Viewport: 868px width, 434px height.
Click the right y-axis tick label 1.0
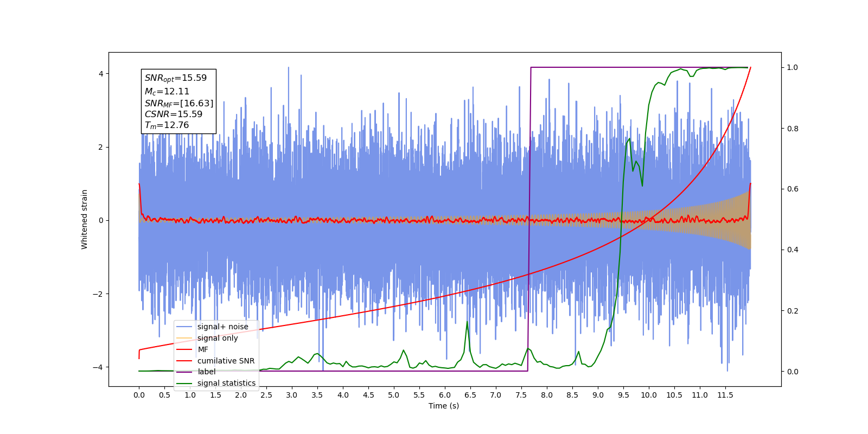(793, 67)
